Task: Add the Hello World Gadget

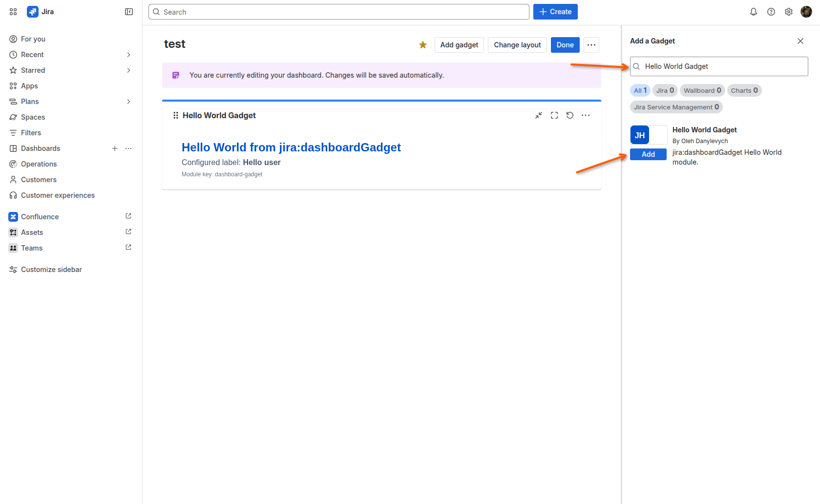Action: click(648, 154)
